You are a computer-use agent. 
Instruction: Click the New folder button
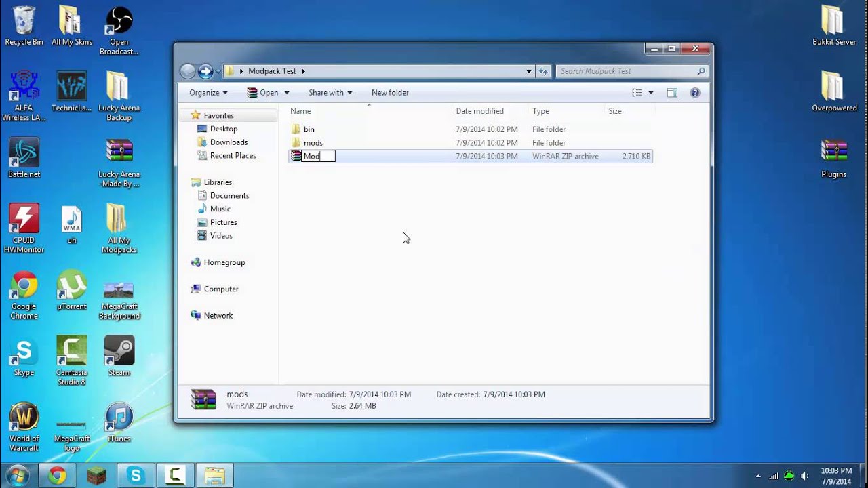[x=390, y=93]
